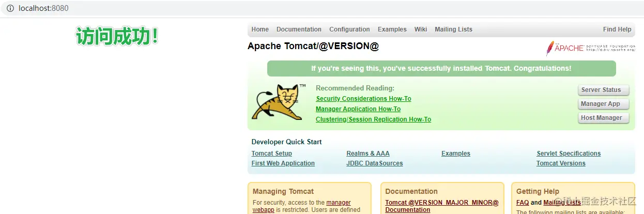This screenshot has height=214, width=644.
Task: Click the Developer Quick Start heading
Action: (287, 142)
